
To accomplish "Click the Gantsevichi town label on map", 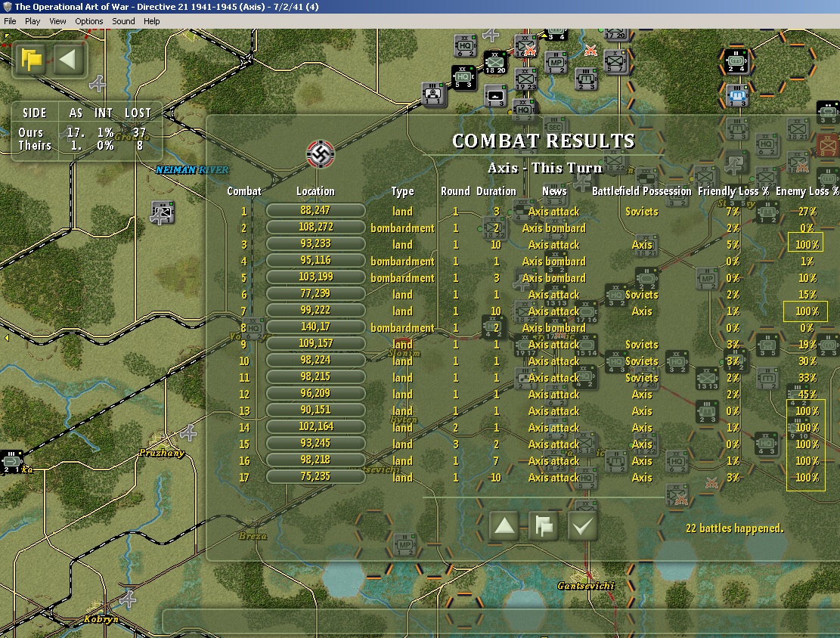I will [585, 586].
